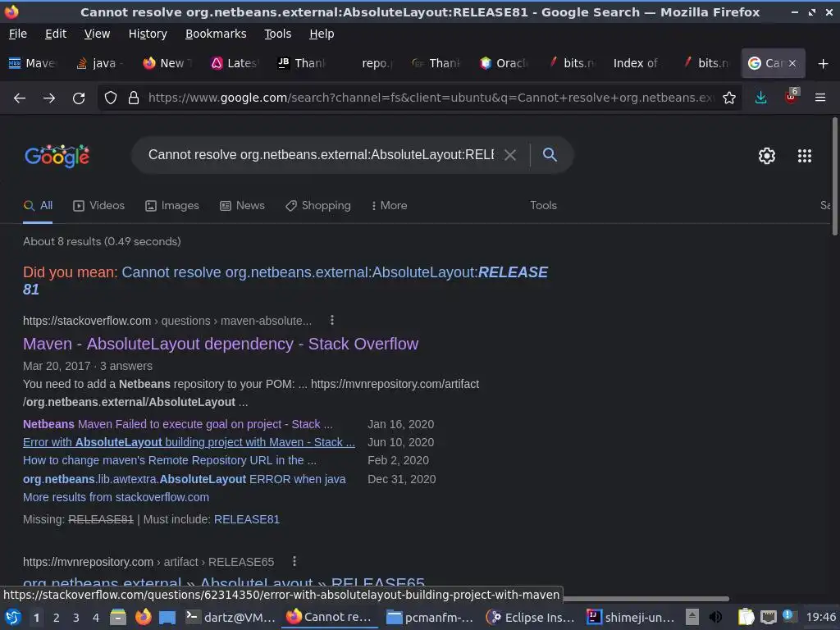Open the View menu
Image resolution: width=840 pixels, height=630 pixels.
pos(97,34)
